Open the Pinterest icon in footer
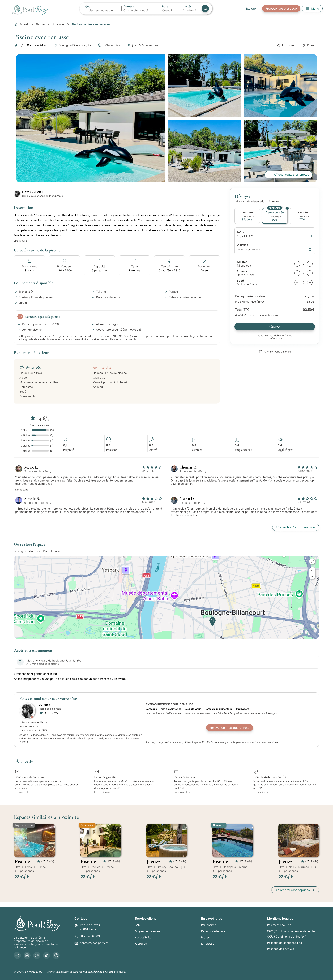The width and height of the screenshot is (333, 980). coord(56,955)
